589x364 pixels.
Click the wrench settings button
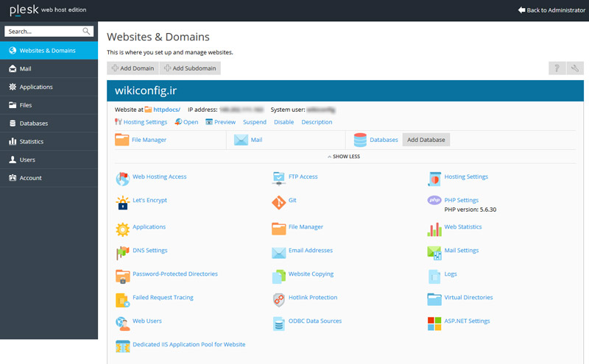(575, 68)
